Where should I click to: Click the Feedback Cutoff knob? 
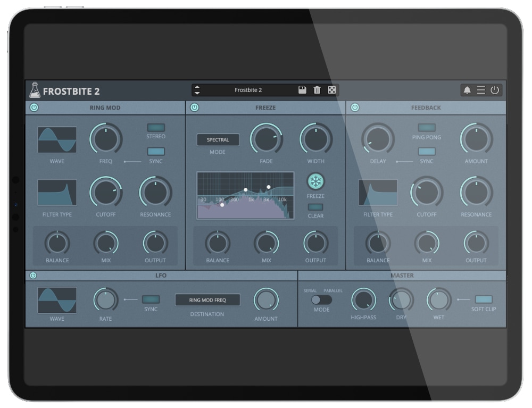[x=427, y=193]
